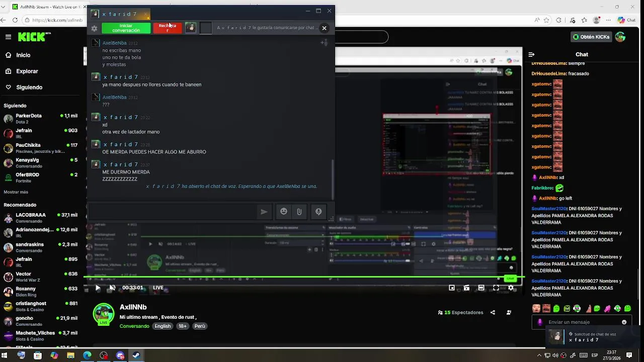Insert the pink hand emote
The height and width of the screenshot is (362, 644).
(607, 308)
